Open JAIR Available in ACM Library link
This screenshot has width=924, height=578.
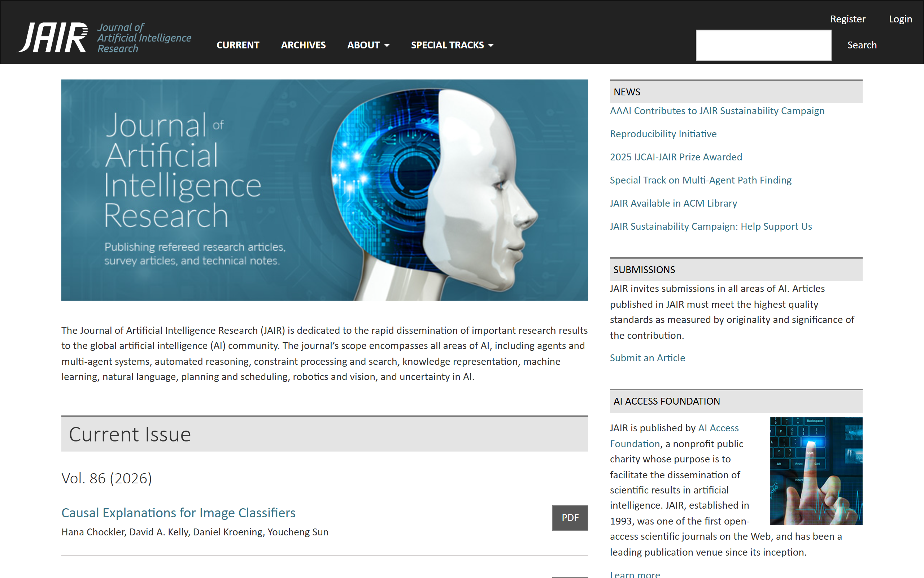674,203
